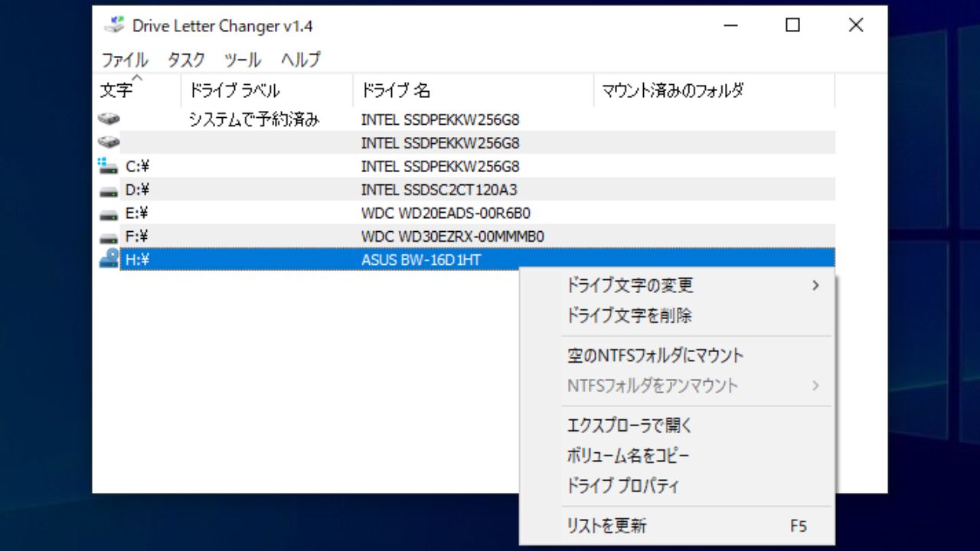
Task: Click the Drive Letter Changer app icon in title bar
Action: point(114,25)
